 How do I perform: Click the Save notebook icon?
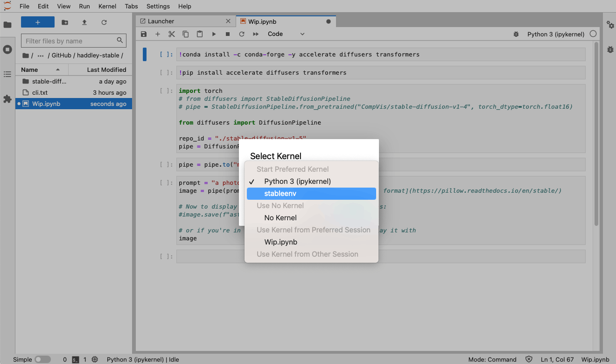pyautogui.click(x=144, y=34)
